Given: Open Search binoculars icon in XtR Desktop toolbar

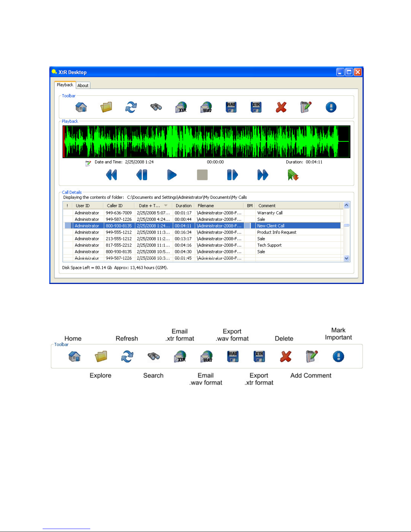Looking at the screenshot, I should coord(156,107).
